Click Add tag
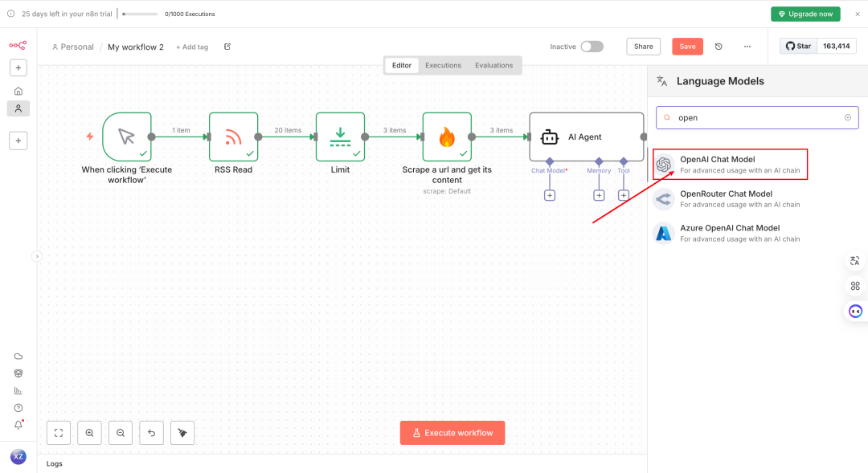 (192, 47)
